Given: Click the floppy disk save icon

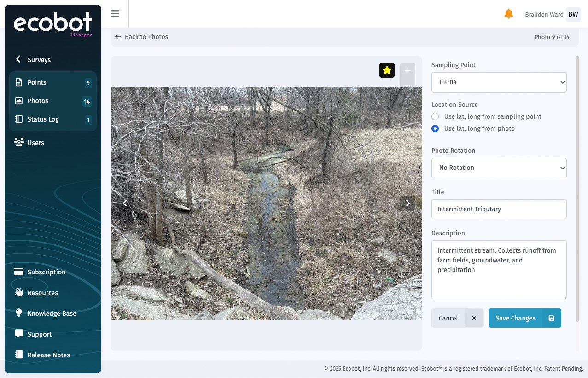Looking at the screenshot, I should coord(552,318).
